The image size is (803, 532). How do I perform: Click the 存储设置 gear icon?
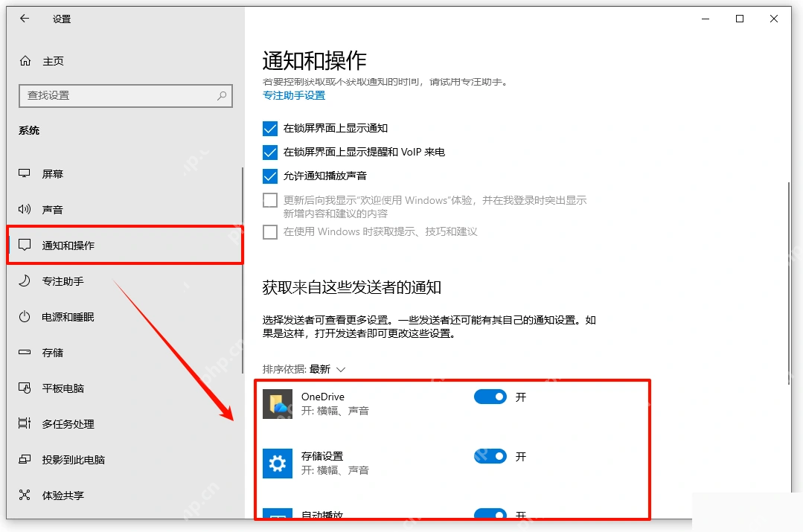(x=278, y=464)
